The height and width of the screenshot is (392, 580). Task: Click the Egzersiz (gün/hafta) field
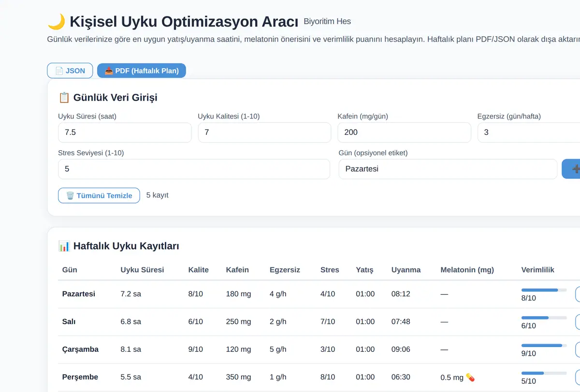pos(529,132)
